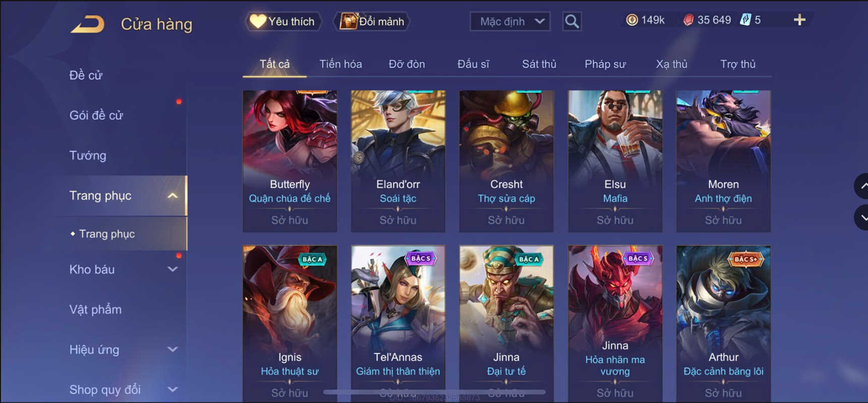
Task: Click the red gem currency icon
Action: (x=688, y=20)
